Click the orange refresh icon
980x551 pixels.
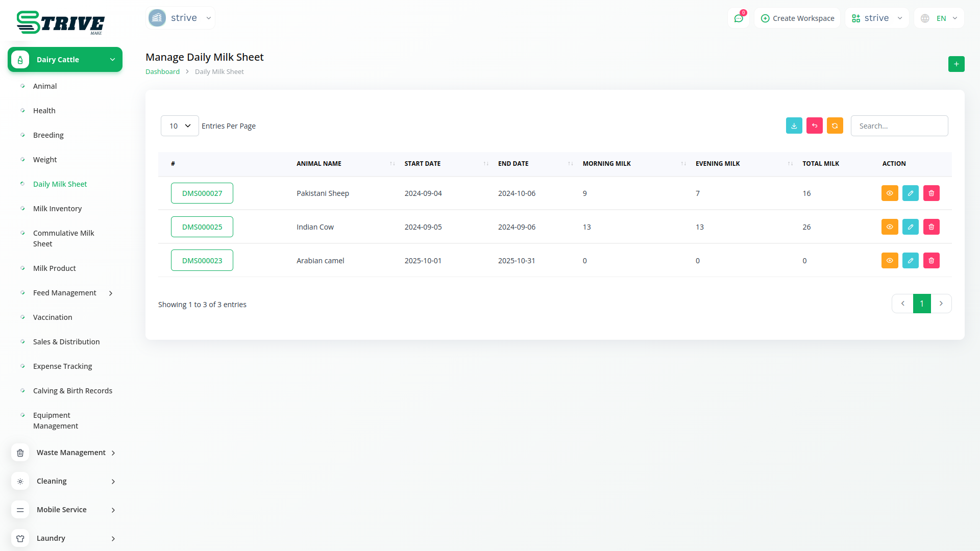[835, 126]
